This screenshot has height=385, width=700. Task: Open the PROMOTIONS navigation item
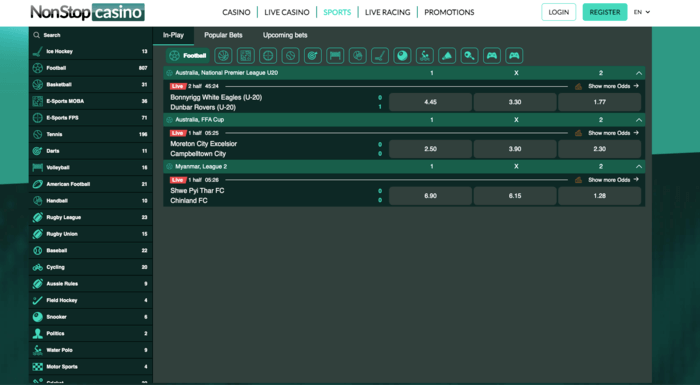[x=449, y=13]
